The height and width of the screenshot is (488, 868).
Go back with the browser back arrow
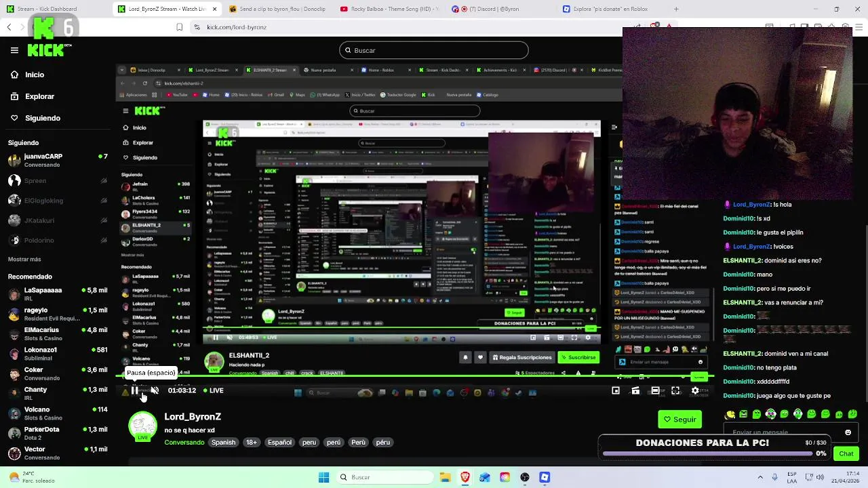pos(9,27)
